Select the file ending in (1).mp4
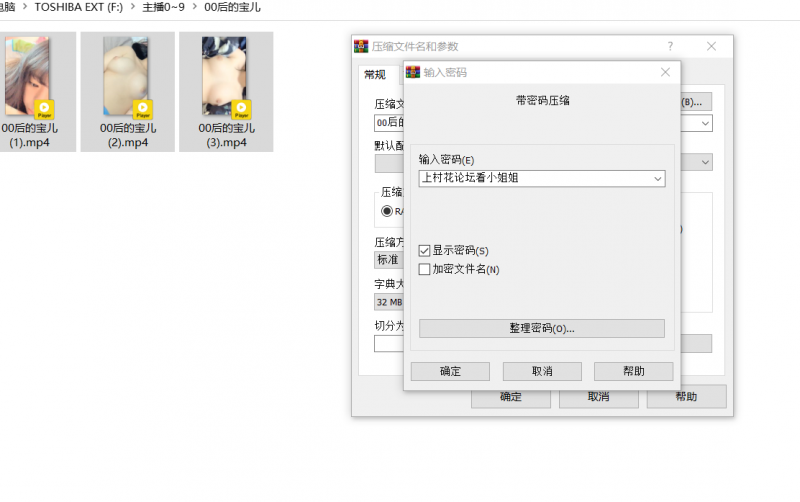This screenshot has width=800, height=502. pos(29,91)
